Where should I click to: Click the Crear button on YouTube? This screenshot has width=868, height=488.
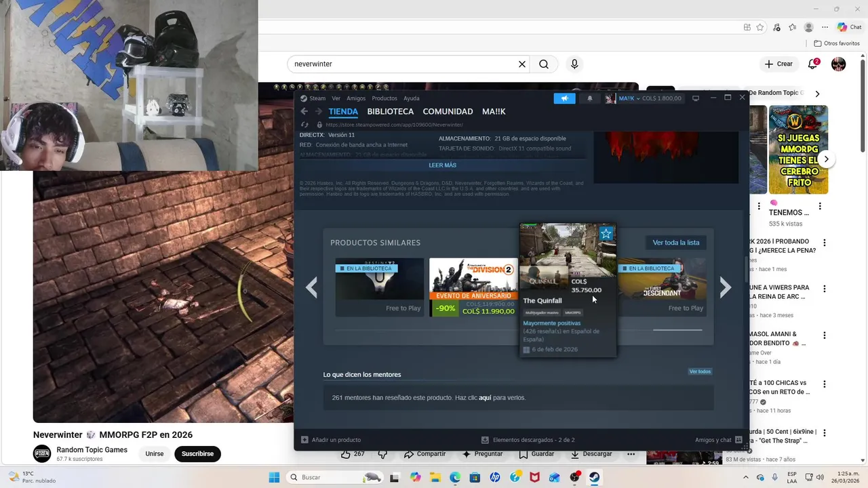778,64
